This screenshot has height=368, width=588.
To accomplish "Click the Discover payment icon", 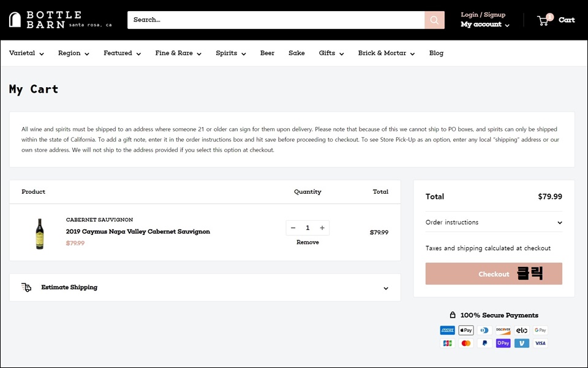I will [x=503, y=331].
